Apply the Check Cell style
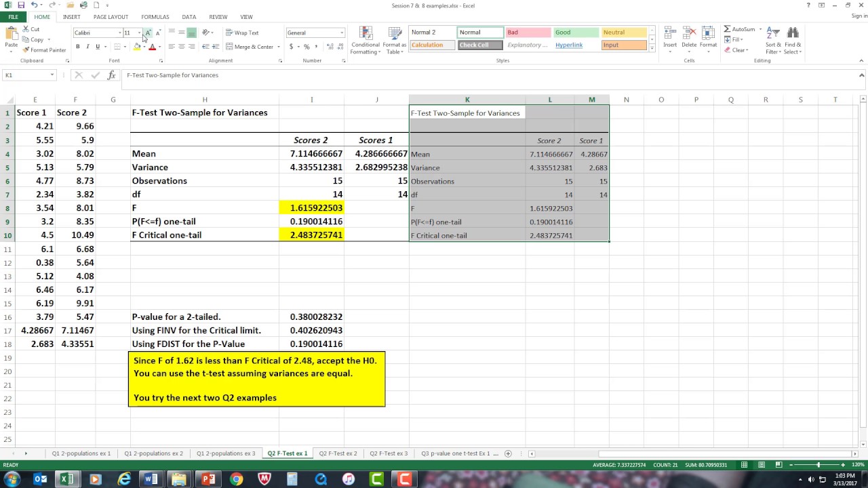Screen dimensions: 868x488 coord(480,45)
